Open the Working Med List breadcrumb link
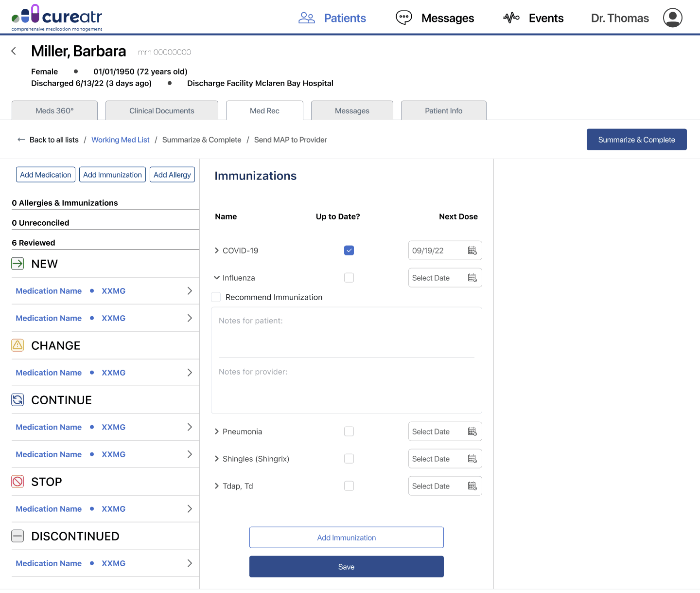This screenshot has height=593, width=700. pos(121,140)
